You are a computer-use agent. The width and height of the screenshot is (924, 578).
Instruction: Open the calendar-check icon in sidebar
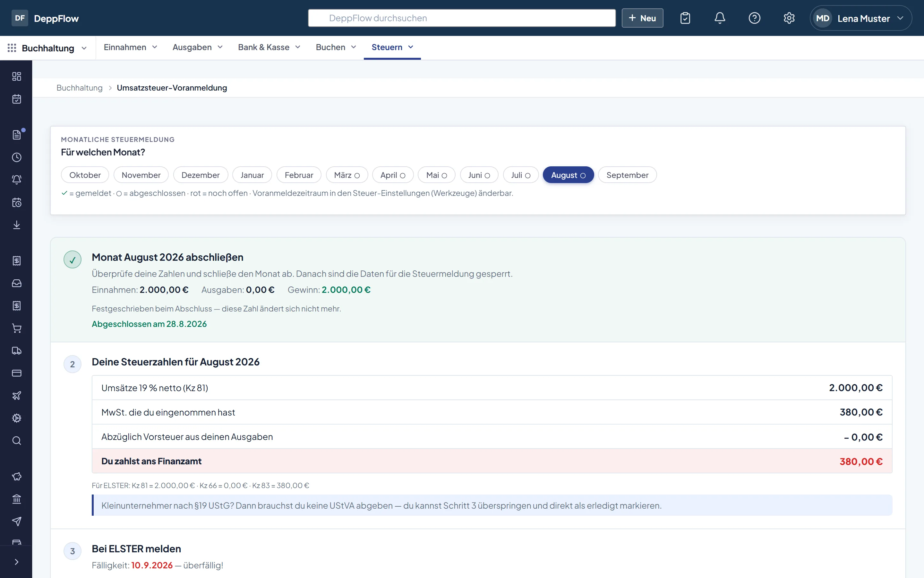pyautogui.click(x=16, y=99)
